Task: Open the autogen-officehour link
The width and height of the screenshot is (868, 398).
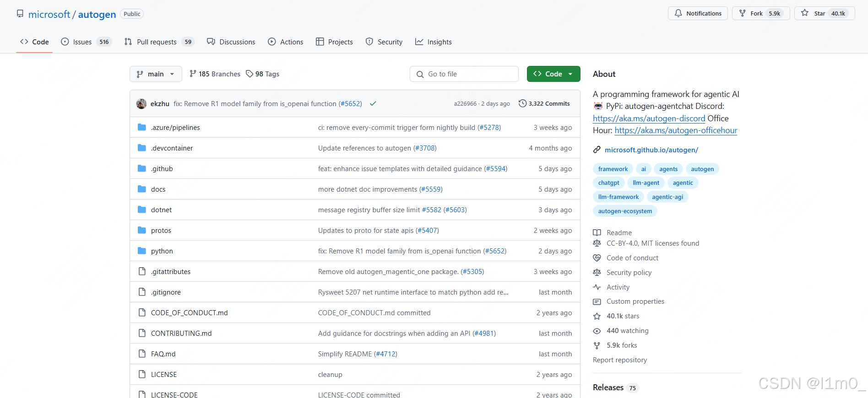Action: tap(676, 130)
